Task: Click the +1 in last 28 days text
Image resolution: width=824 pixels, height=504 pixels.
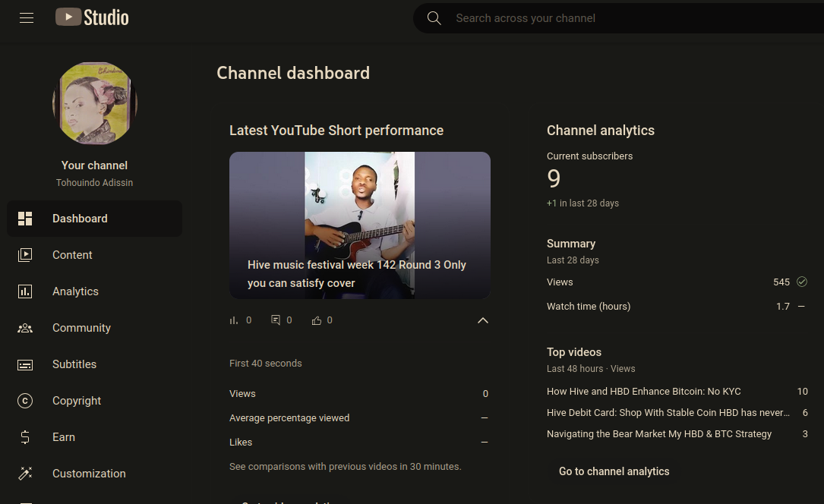Action: 582,203
